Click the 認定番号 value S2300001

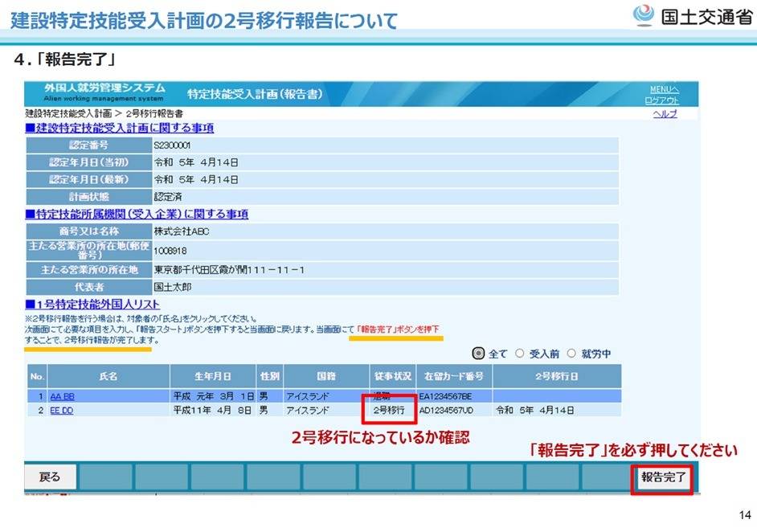[x=172, y=145]
